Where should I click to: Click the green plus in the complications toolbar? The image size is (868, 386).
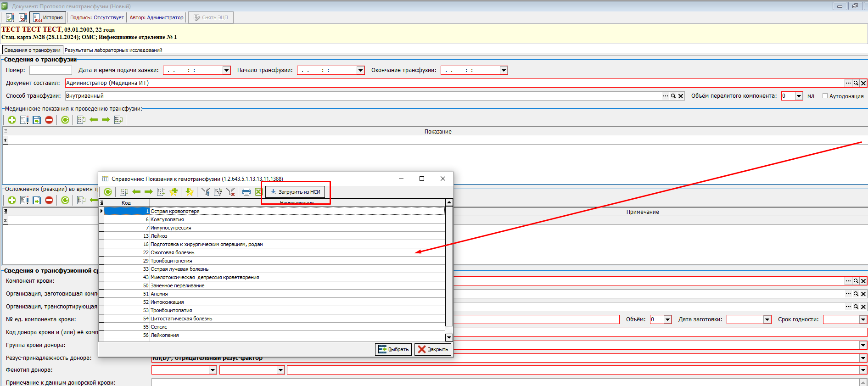[x=12, y=200]
